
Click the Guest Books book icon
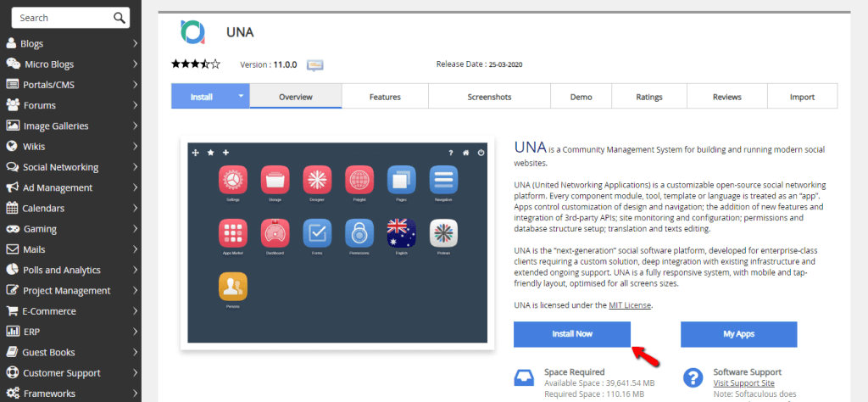12,352
